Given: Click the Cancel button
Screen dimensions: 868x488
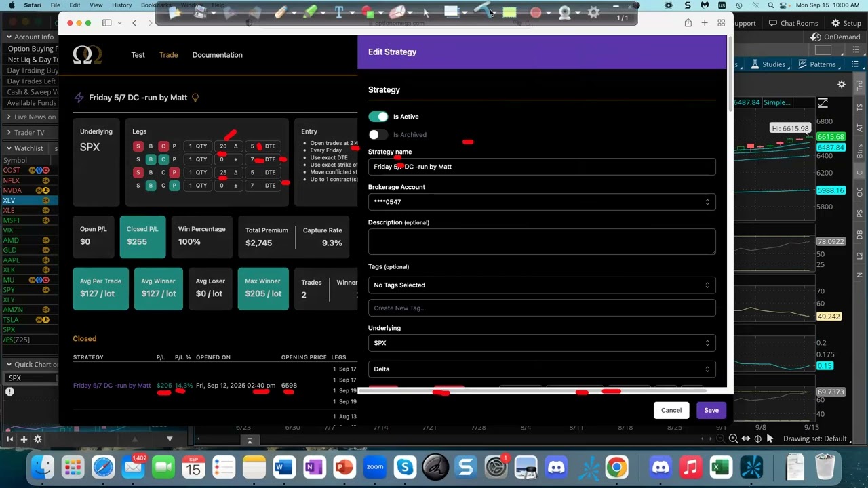Looking at the screenshot, I should [x=671, y=410].
